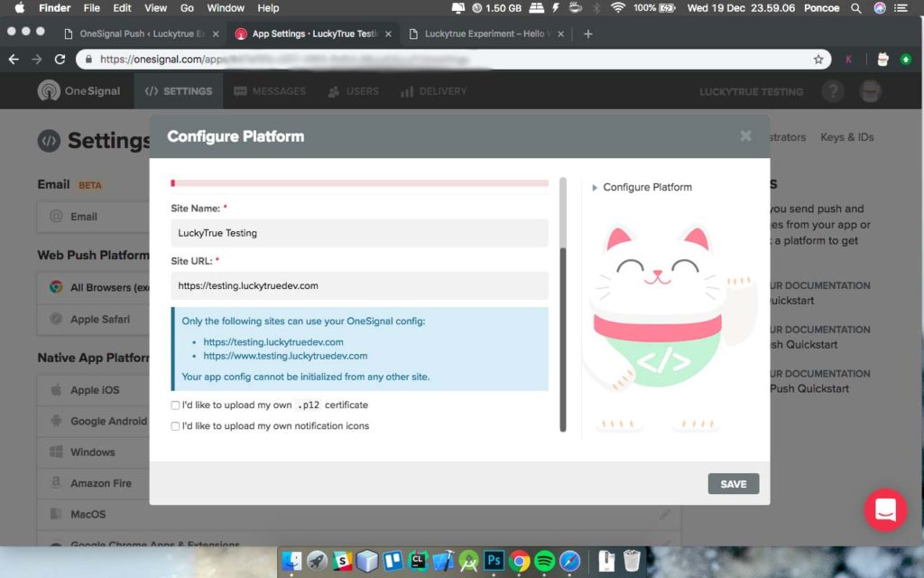Switch to the OneSignal Push browser tab
The width and height of the screenshot is (924, 578).
click(142, 33)
